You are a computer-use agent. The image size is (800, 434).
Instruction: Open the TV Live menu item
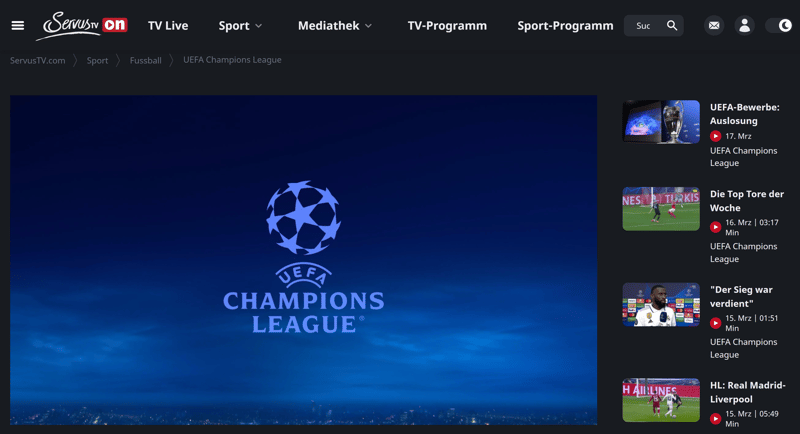click(168, 25)
